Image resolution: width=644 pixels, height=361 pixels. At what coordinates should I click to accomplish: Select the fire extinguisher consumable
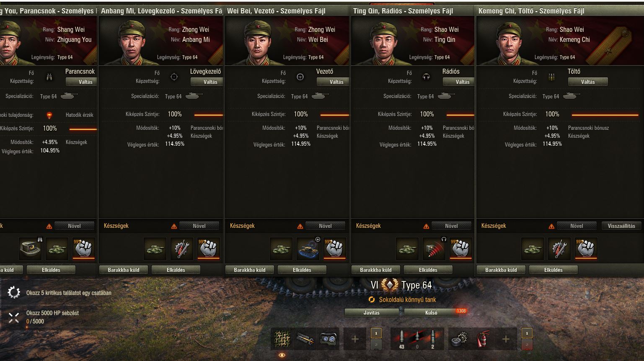tap(483, 339)
